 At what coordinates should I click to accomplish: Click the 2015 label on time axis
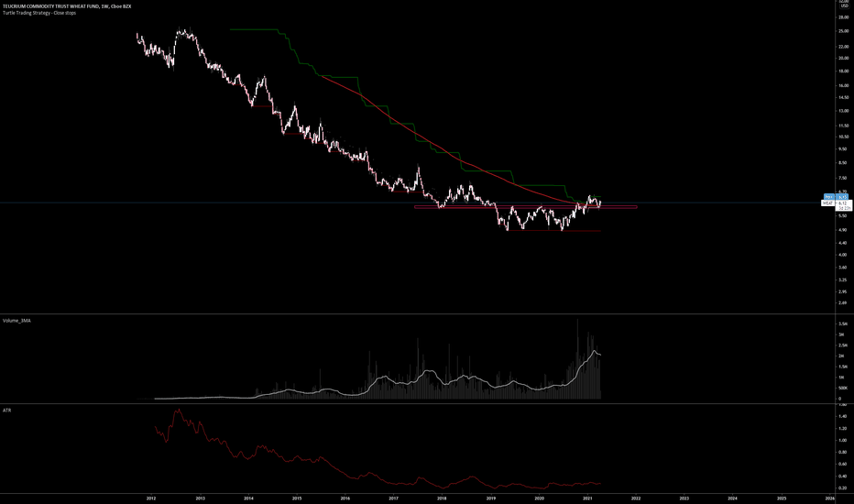click(x=297, y=498)
